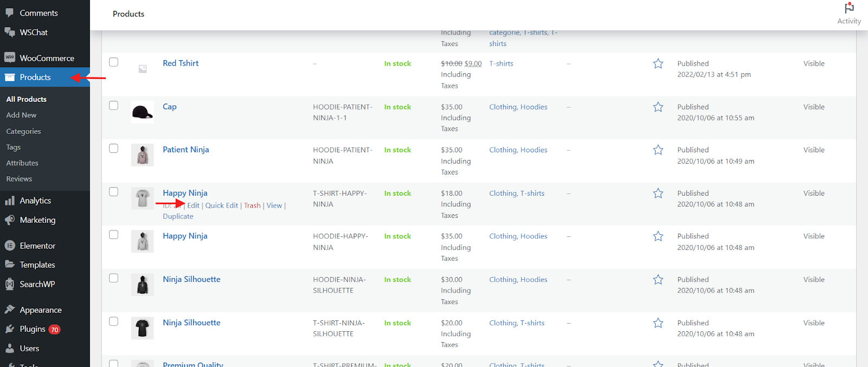Click Duplicate link under Happy Ninja
The width and height of the screenshot is (868, 367).
pos(178,216)
